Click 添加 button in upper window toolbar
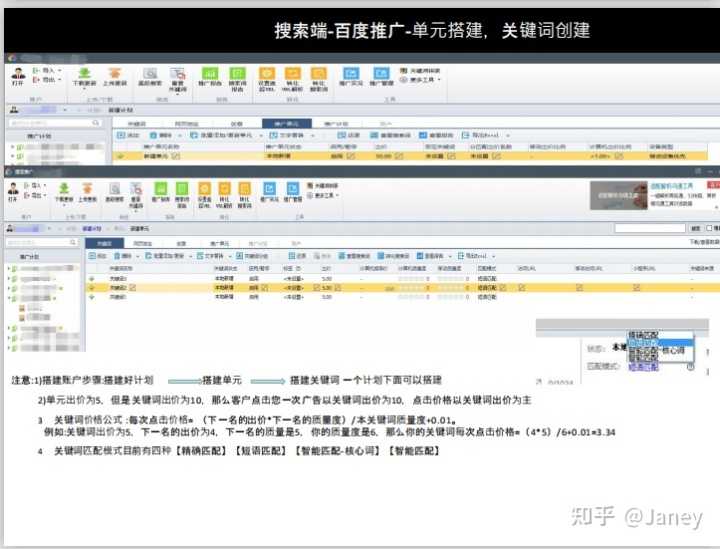The image size is (720, 549). [x=128, y=135]
